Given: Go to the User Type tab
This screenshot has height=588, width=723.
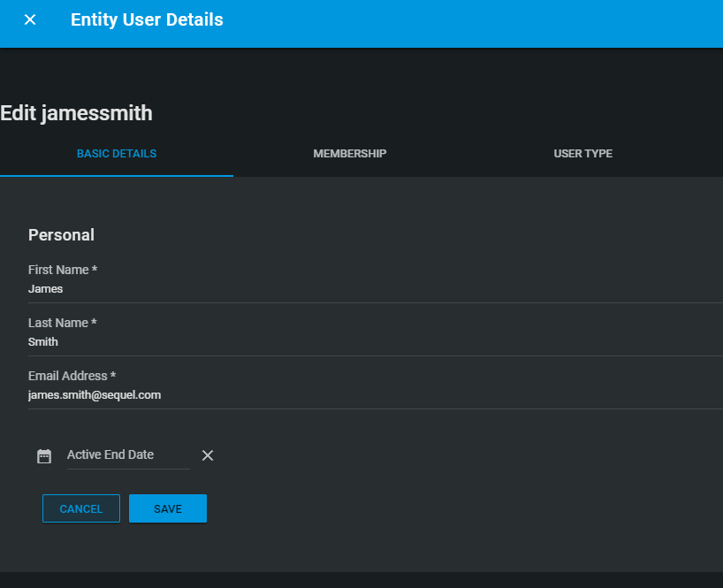Looking at the screenshot, I should click(582, 154).
